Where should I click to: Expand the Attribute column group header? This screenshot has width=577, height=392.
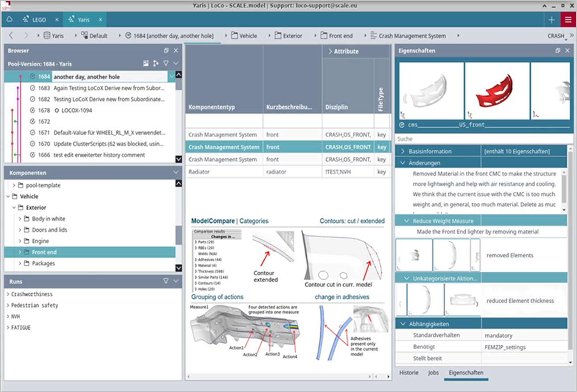coord(330,52)
